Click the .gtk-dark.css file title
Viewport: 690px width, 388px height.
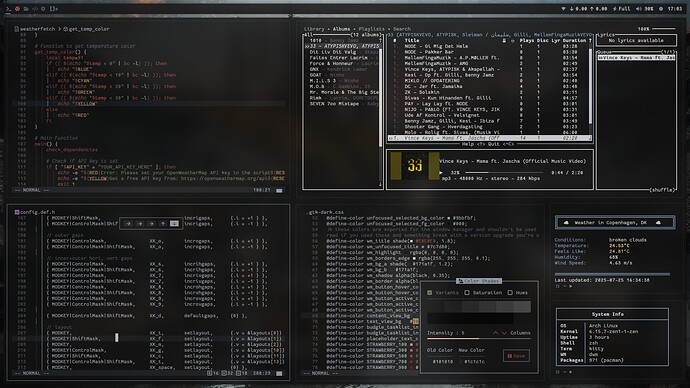tap(325, 212)
